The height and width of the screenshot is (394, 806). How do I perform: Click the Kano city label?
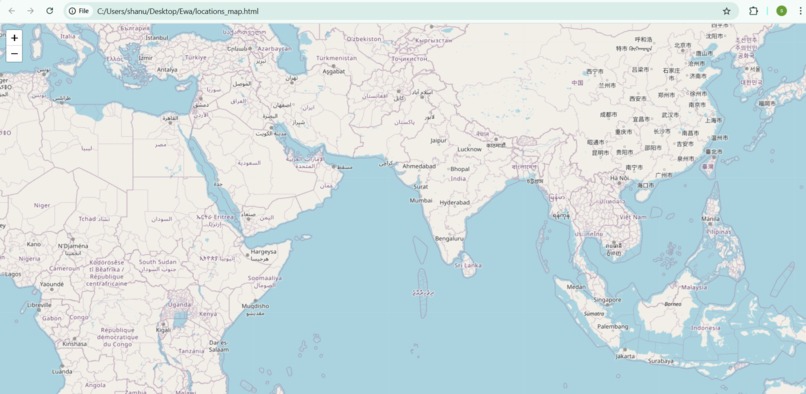click(33, 244)
